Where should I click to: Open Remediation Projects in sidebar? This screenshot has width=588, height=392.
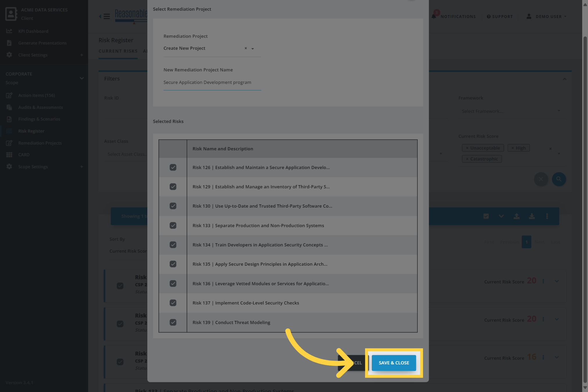pos(40,143)
